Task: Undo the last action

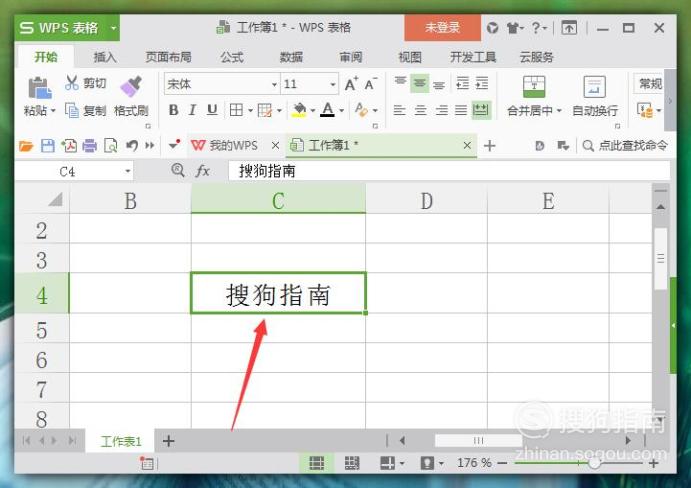Action: point(132,145)
